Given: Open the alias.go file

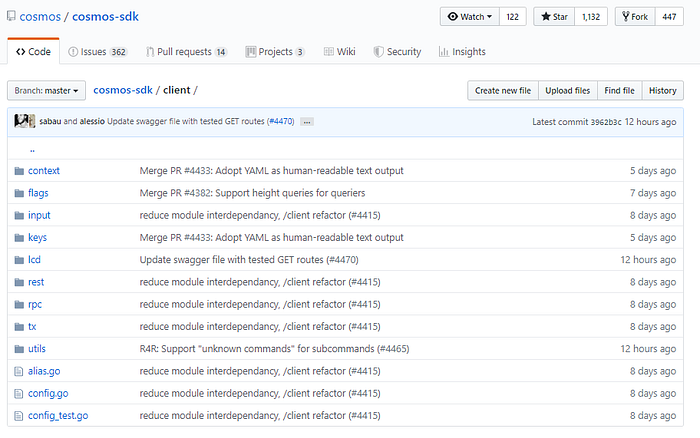Looking at the screenshot, I should pos(44,371).
